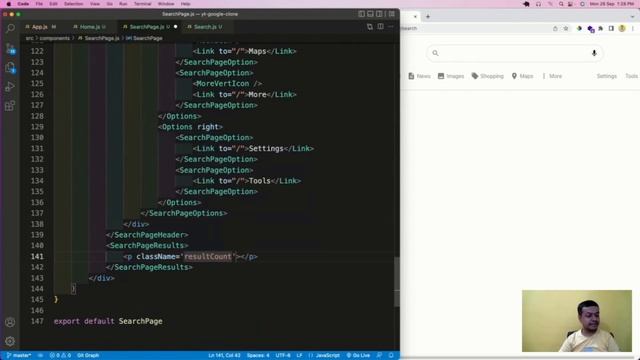Click line number 141 in the gutter
Image resolution: width=640 pixels, height=360 pixels.
tap(37, 256)
